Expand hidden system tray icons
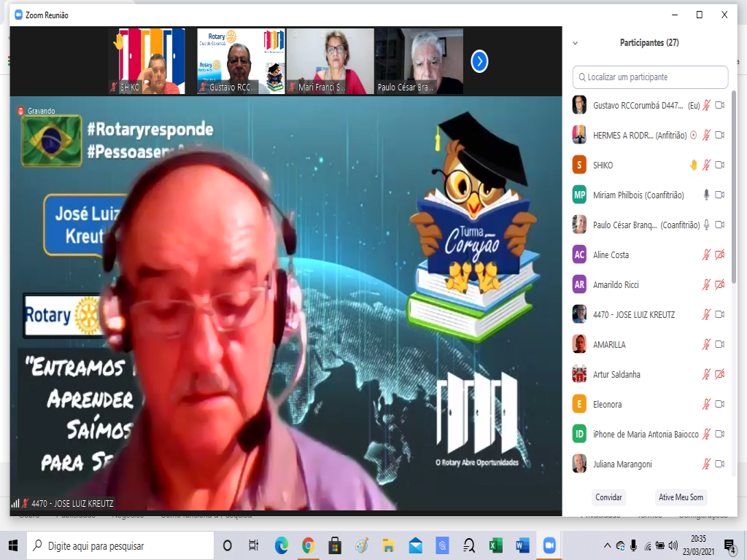 [x=607, y=545]
